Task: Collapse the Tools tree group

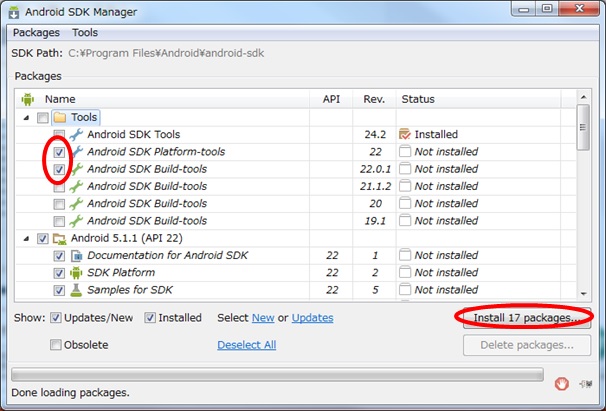Action: coord(26,118)
